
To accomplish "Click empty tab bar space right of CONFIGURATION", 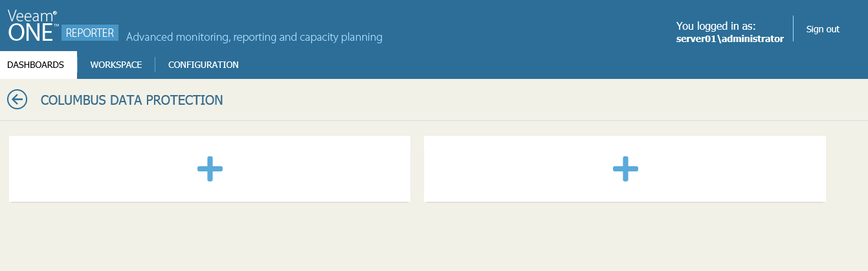I will pos(518,65).
